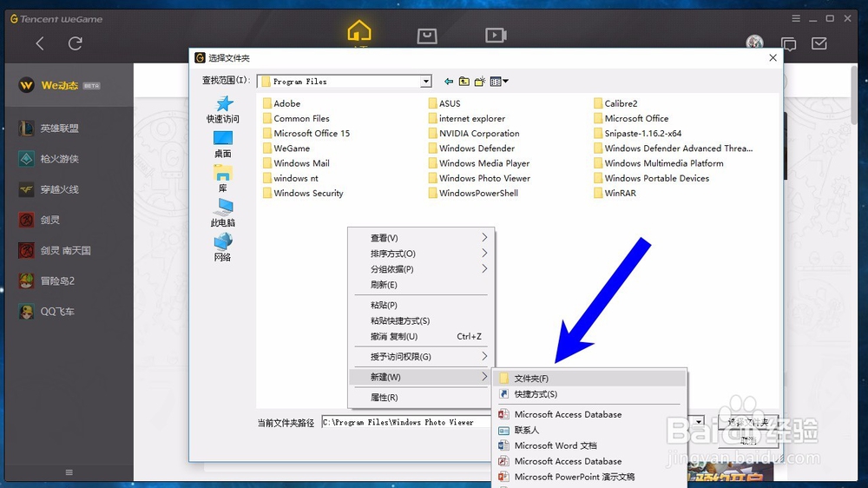
Task: Choose 粘贴快捷方式(S) in context menu
Action: coord(421,320)
